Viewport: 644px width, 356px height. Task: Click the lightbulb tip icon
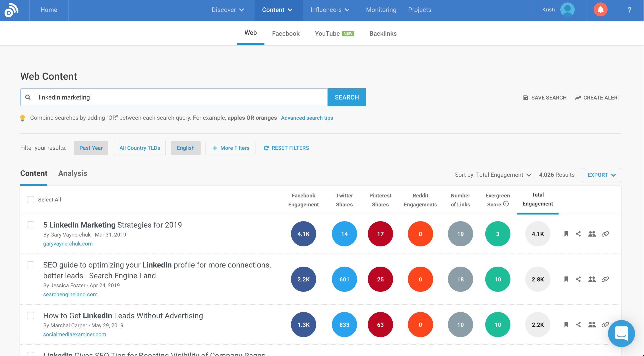[x=22, y=118]
